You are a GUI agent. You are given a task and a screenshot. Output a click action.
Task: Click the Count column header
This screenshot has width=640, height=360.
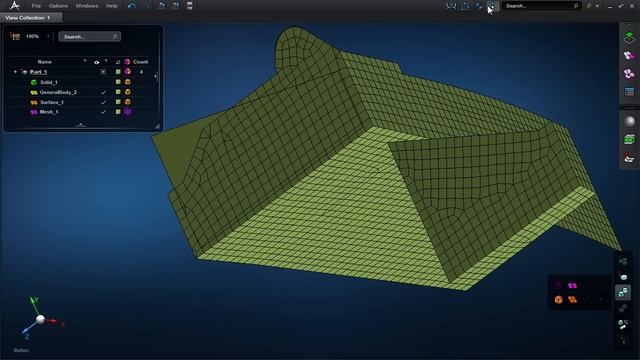click(140, 62)
